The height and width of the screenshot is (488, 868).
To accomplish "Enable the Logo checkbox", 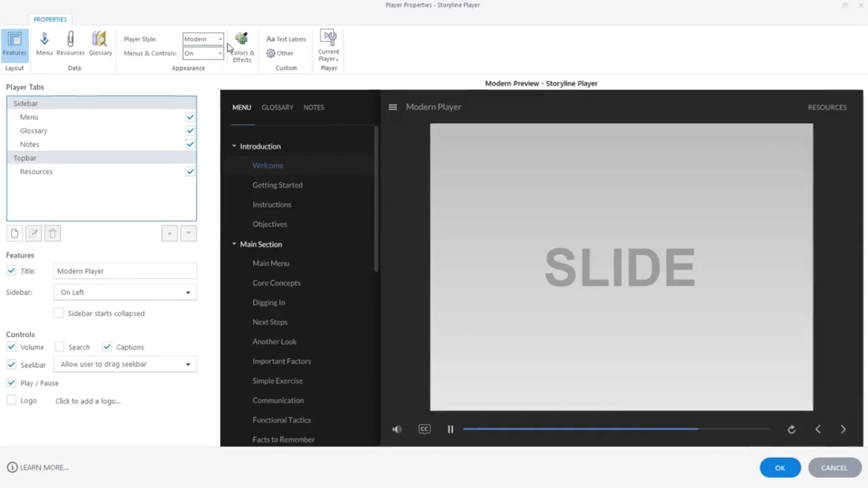I will 11,400.
